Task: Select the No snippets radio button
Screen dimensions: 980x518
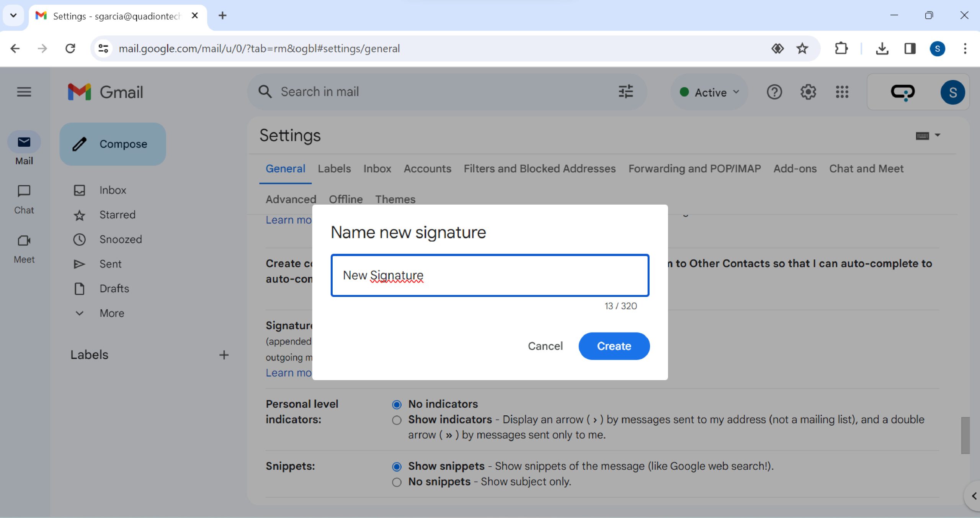Action: point(397,482)
